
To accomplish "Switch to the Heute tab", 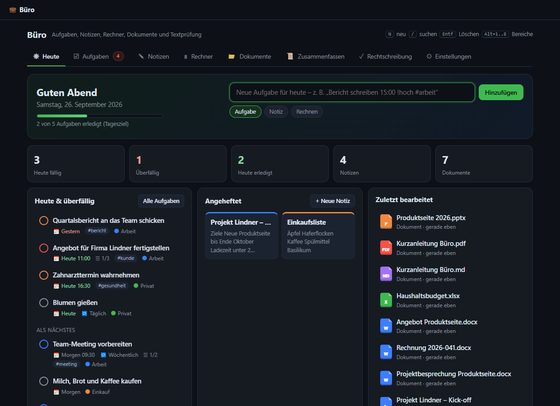I will click(x=46, y=56).
